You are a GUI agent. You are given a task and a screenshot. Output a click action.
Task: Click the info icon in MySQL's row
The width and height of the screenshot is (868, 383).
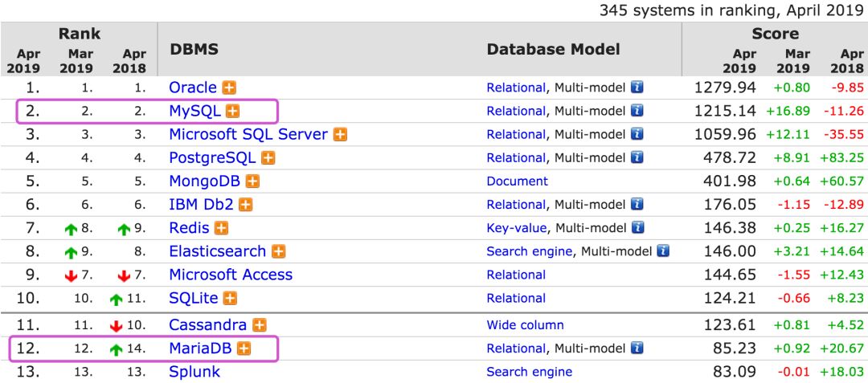pos(637,111)
